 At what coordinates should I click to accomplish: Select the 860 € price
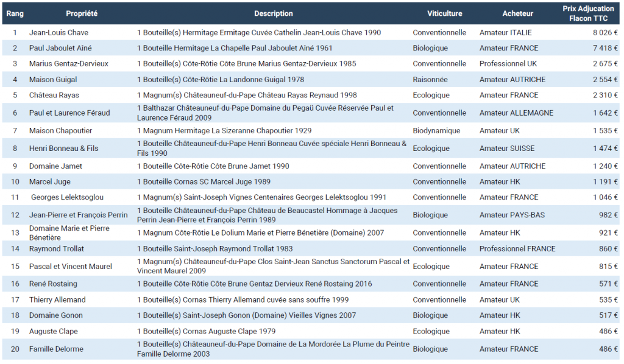tap(609, 249)
